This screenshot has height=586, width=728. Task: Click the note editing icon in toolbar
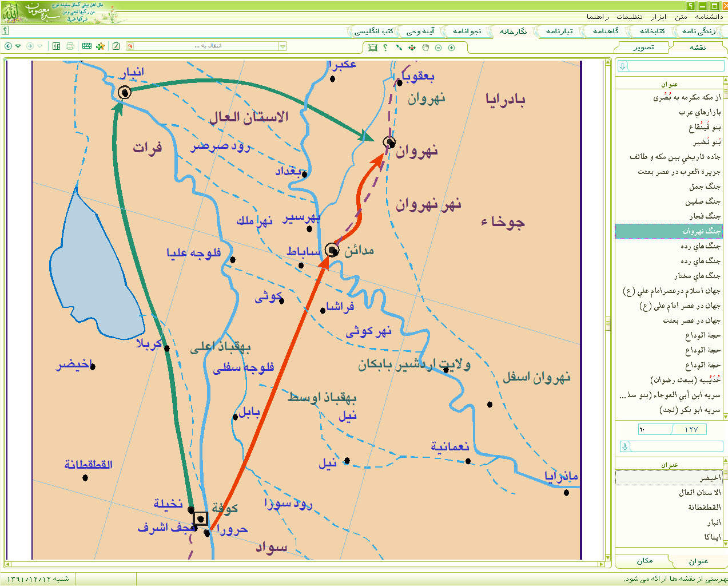tap(116, 46)
